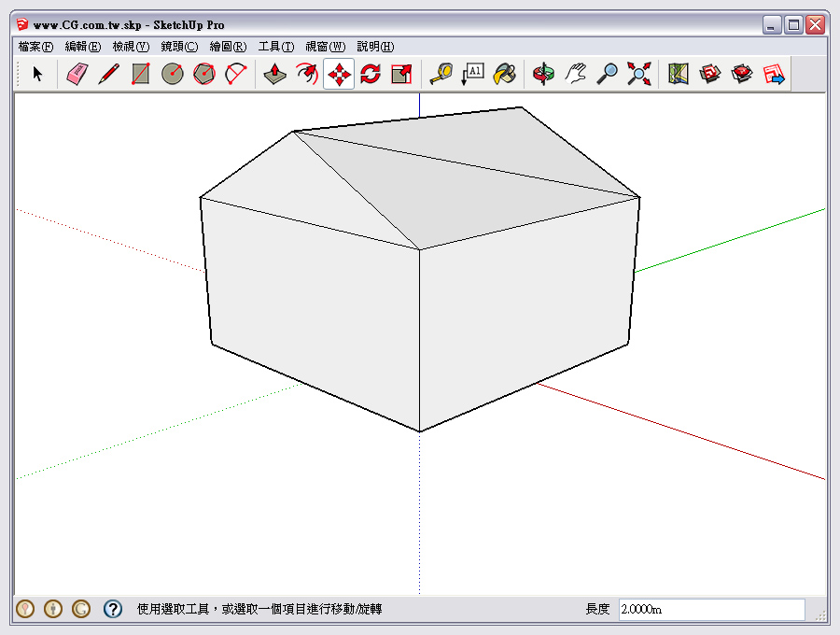Click the window resize grip corner
840x635 pixels.
click(820, 615)
